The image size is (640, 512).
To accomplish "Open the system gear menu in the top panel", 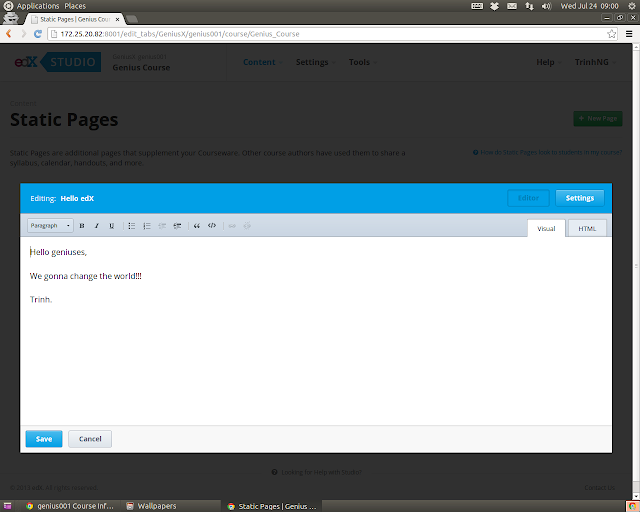I will pos(631,6).
